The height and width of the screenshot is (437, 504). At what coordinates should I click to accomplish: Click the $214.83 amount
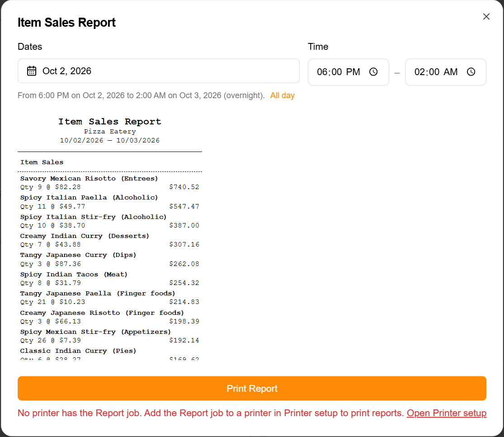tap(184, 302)
